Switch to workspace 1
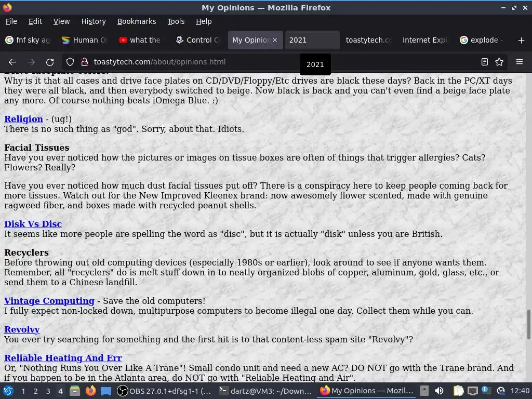532x399 pixels. click(23, 391)
